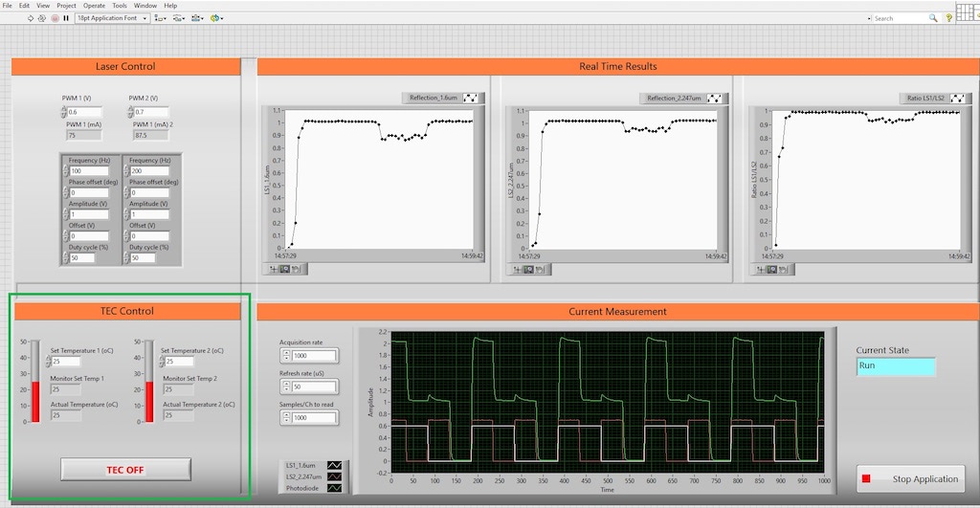Click the LS1_1.6um plot legend swatch
The width and height of the screenshot is (980, 508).
(x=334, y=465)
